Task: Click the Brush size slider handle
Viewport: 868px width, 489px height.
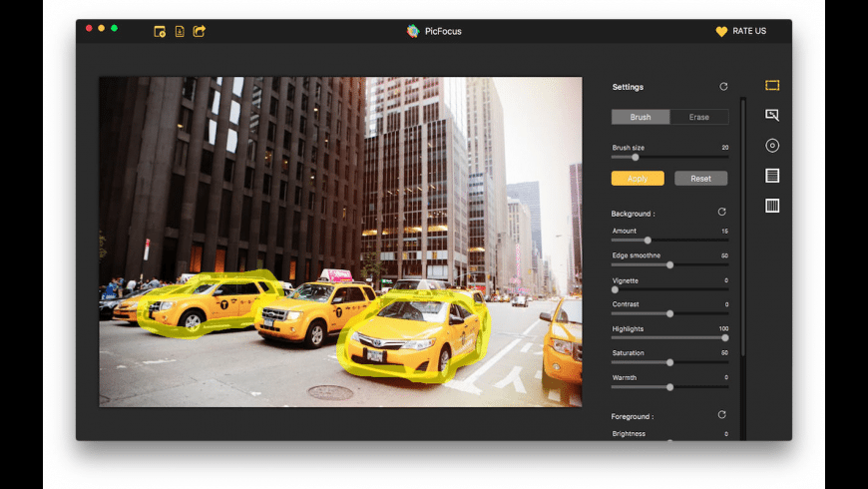Action: pos(636,158)
